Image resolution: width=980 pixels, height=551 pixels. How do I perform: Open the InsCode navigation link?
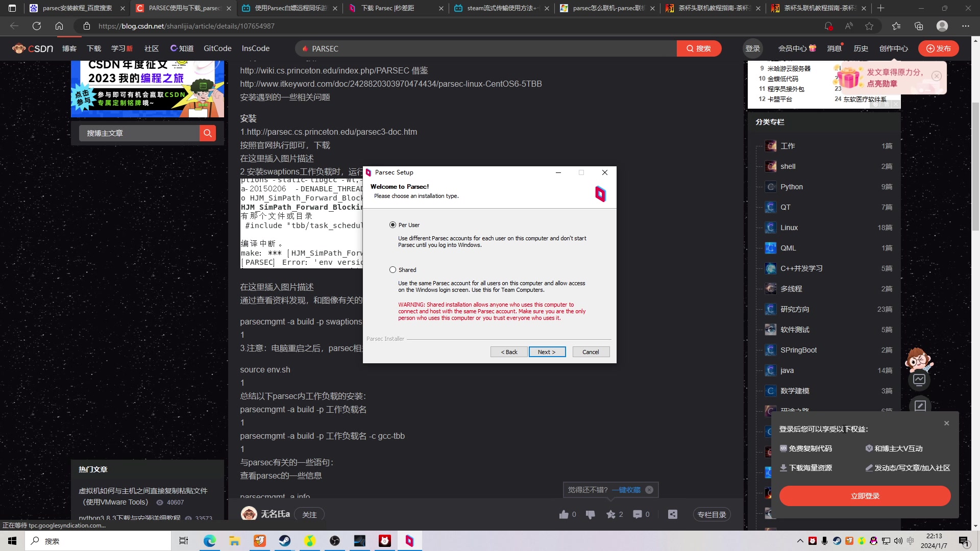point(256,48)
